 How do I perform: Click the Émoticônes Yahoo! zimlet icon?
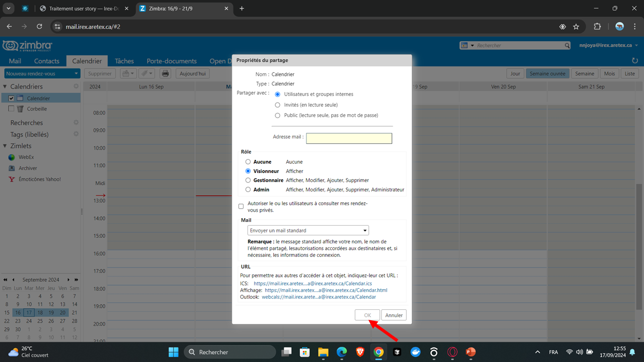12,179
